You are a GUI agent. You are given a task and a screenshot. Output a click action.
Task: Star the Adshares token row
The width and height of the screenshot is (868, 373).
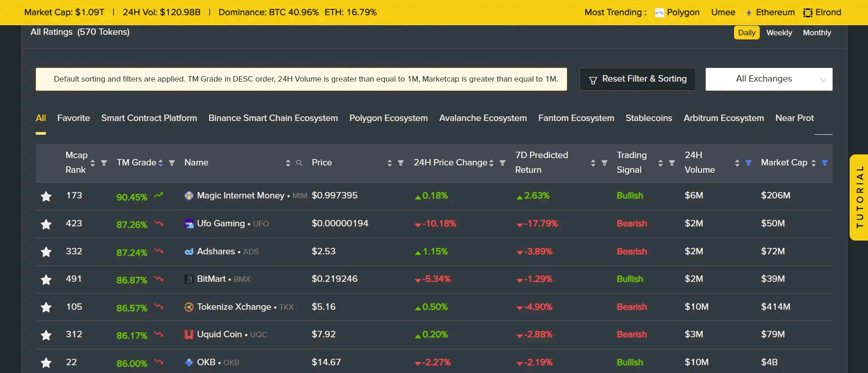tap(46, 252)
